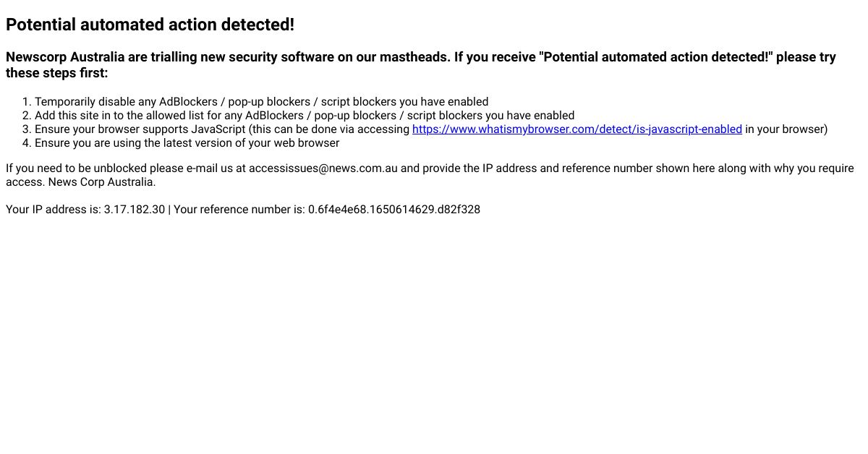The height and width of the screenshot is (454, 868).
Task: Click the "Your reference number is:" label
Action: tap(239, 210)
